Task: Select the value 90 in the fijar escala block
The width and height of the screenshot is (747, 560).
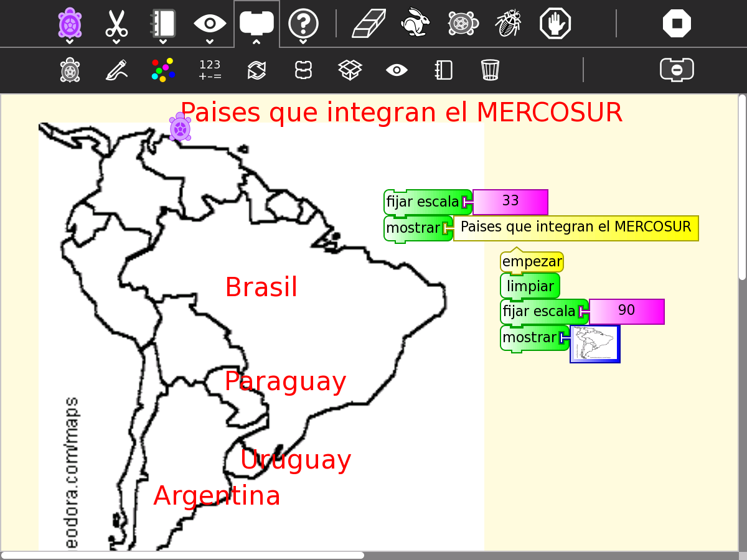Action: pyautogui.click(x=626, y=311)
